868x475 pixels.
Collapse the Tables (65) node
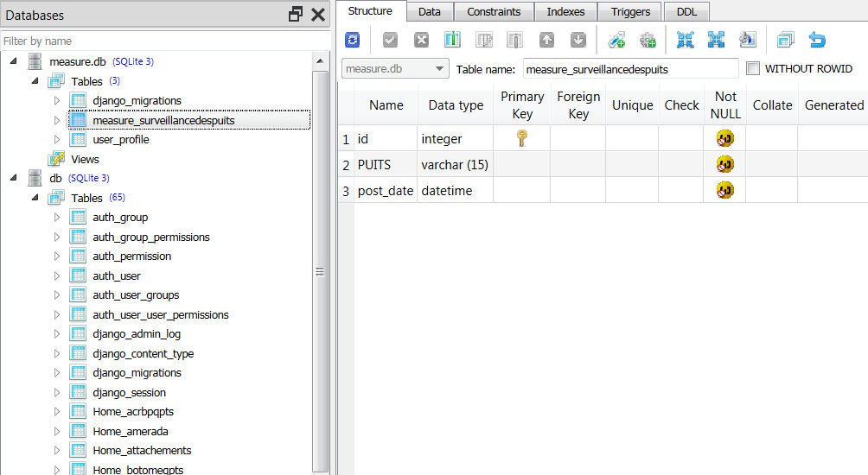[x=35, y=198]
